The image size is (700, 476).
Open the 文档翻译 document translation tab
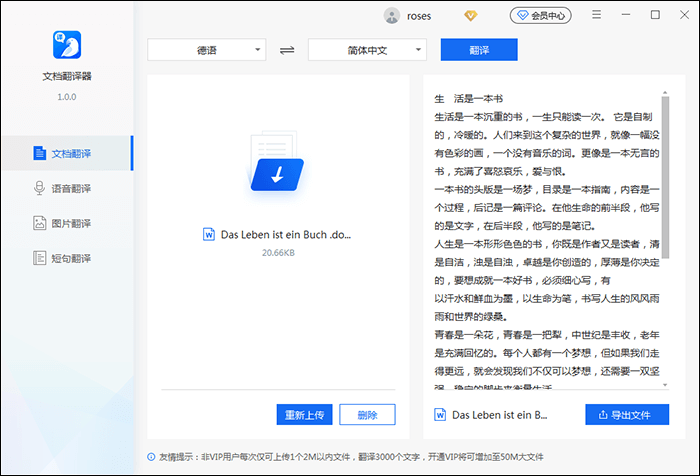tap(67, 153)
